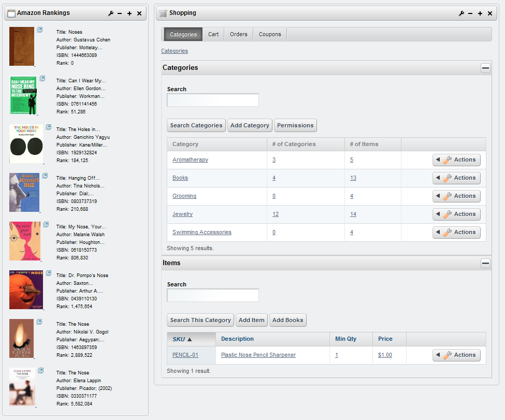Open external link icon beside Gogol's The Nose
505x420 pixels.
pos(39,322)
